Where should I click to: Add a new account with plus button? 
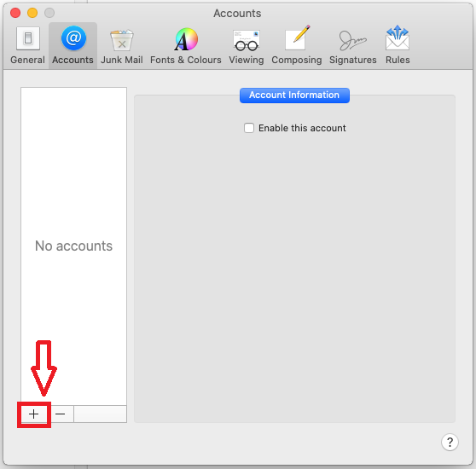click(x=34, y=414)
